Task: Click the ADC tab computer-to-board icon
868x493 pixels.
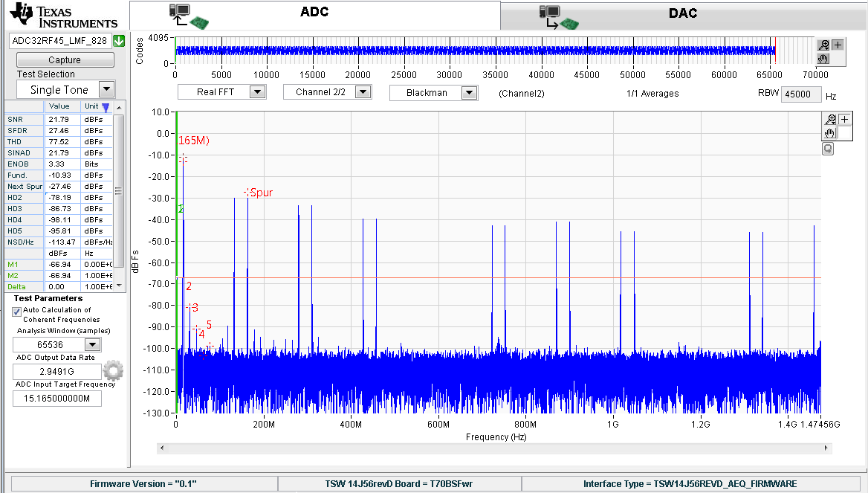Action: point(188,16)
